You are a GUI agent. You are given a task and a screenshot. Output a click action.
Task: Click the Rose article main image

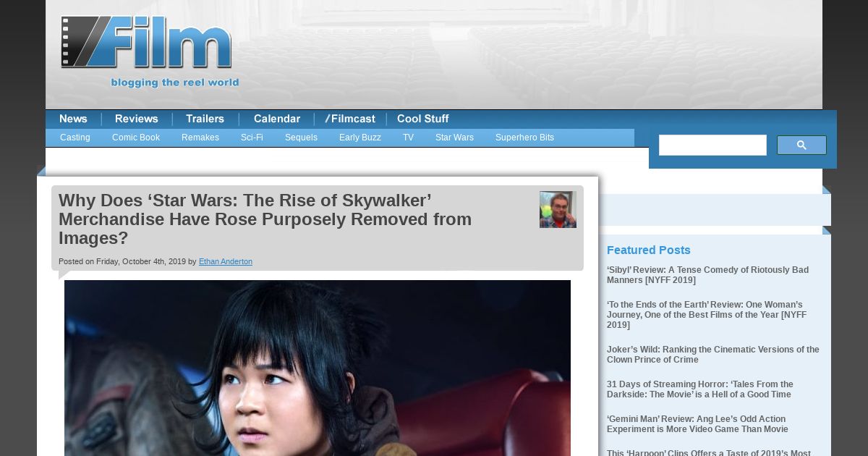318,368
